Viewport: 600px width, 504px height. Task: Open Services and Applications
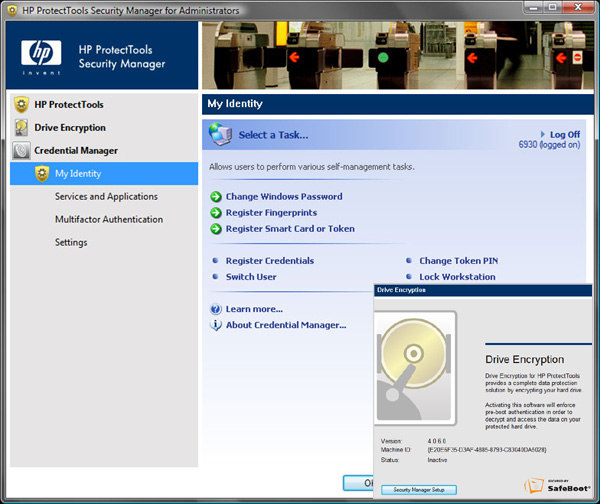click(106, 197)
